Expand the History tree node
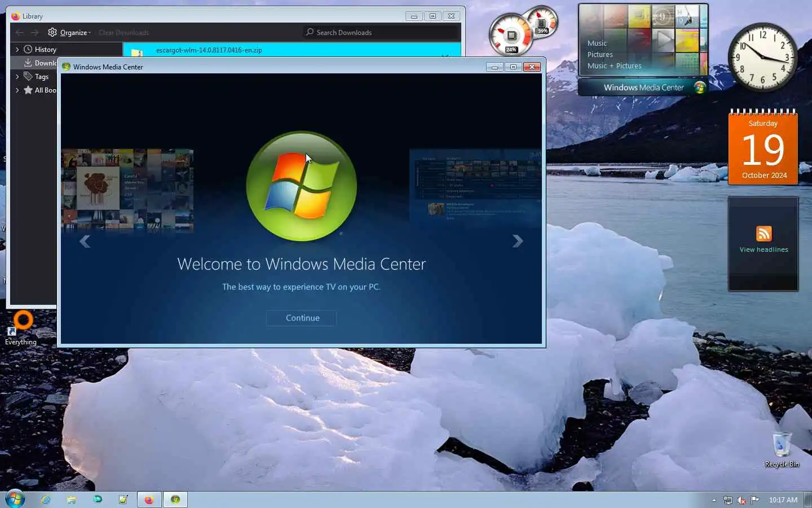This screenshot has width=812, height=508. point(17,50)
